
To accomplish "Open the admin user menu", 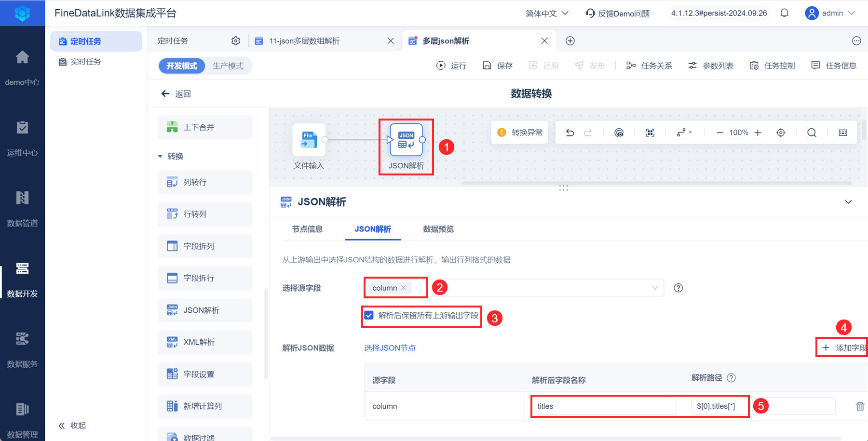I will [830, 13].
